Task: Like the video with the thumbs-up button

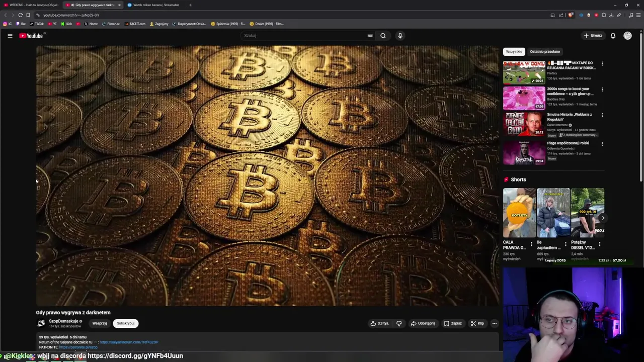Action: pyautogui.click(x=380, y=323)
